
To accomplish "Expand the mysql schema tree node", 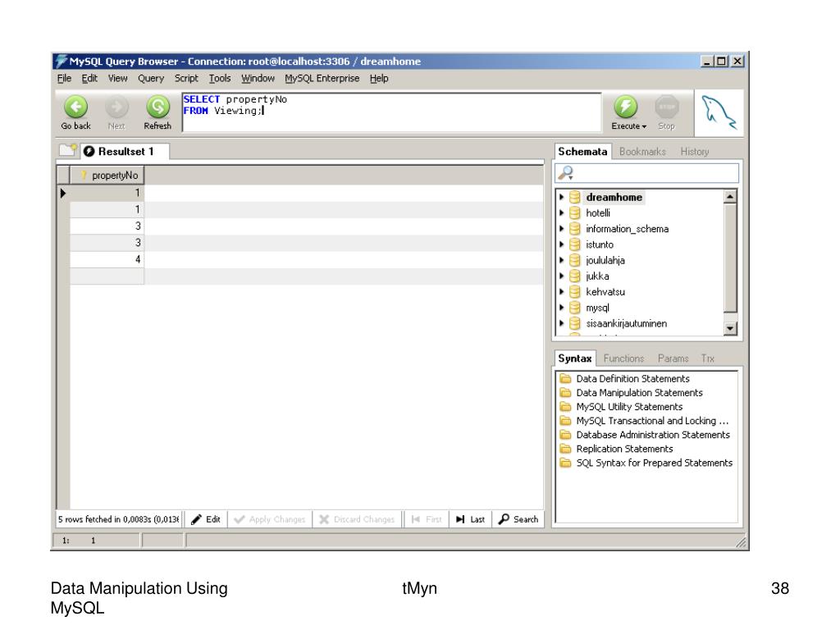I will click(x=561, y=308).
